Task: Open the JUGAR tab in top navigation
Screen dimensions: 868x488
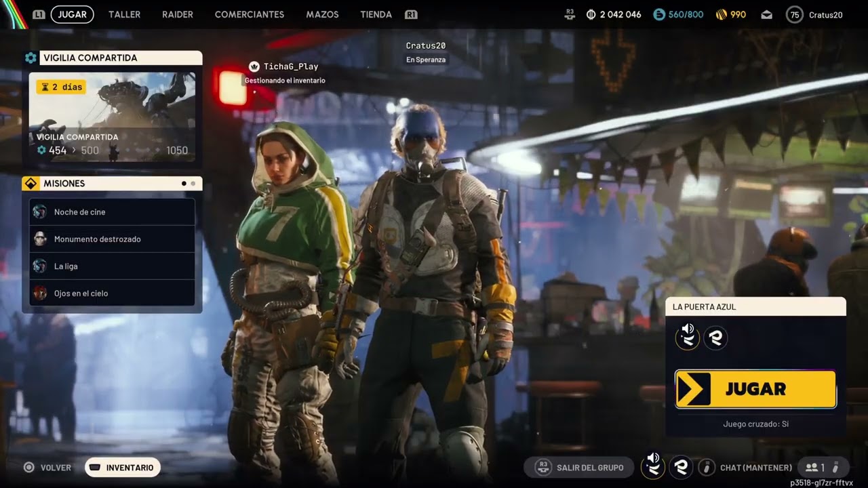Action: click(x=73, y=14)
